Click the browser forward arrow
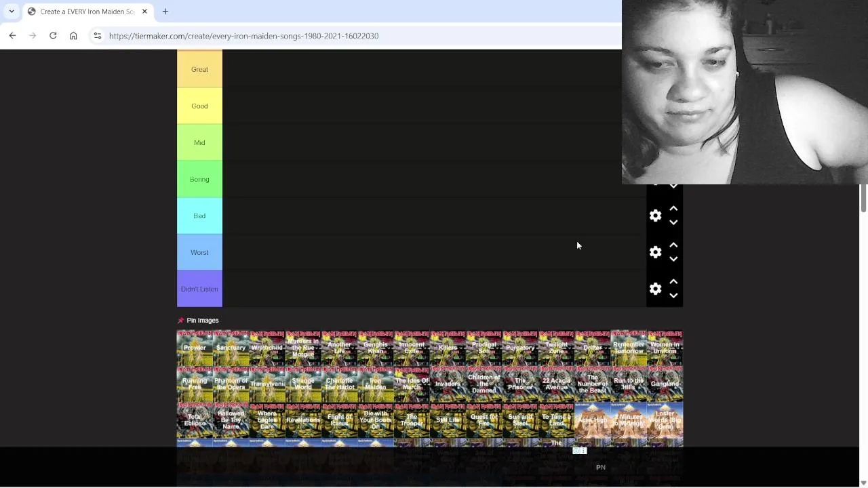This screenshot has height=488, width=868. click(x=33, y=36)
